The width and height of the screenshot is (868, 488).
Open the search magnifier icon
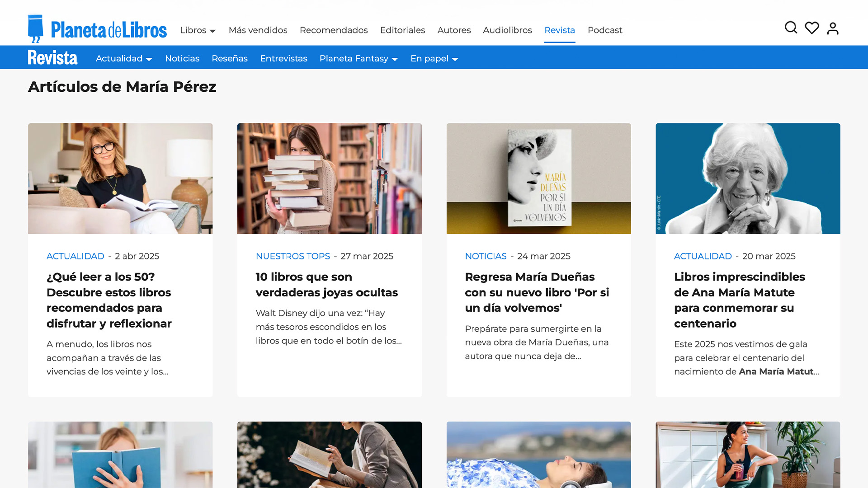(x=791, y=28)
